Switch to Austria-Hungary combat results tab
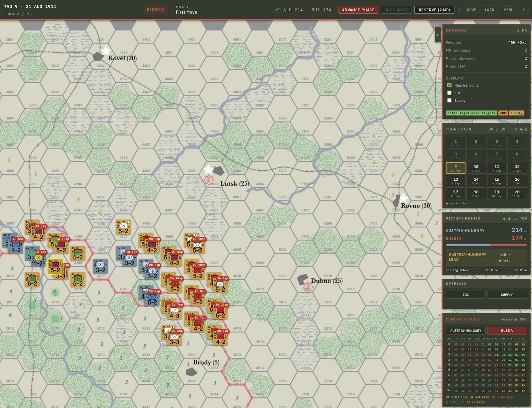This screenshot has height=408, width=532. [x=465, y=331]
